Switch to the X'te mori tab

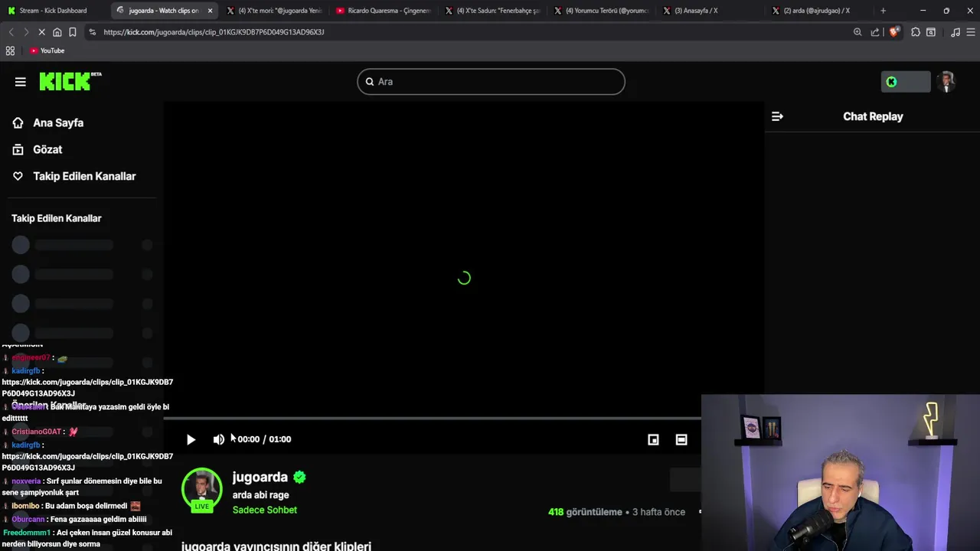click(274, 11)
